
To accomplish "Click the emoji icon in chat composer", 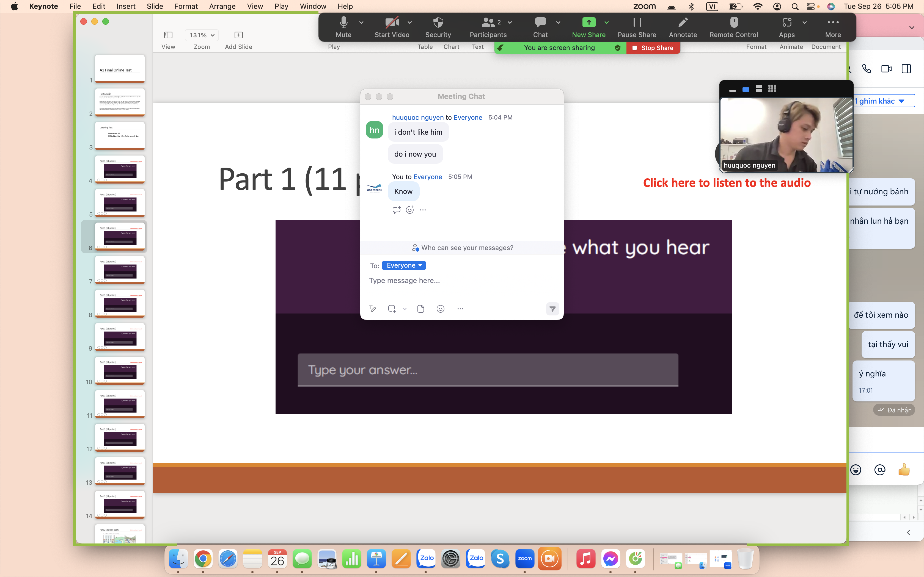I will 440,309.
